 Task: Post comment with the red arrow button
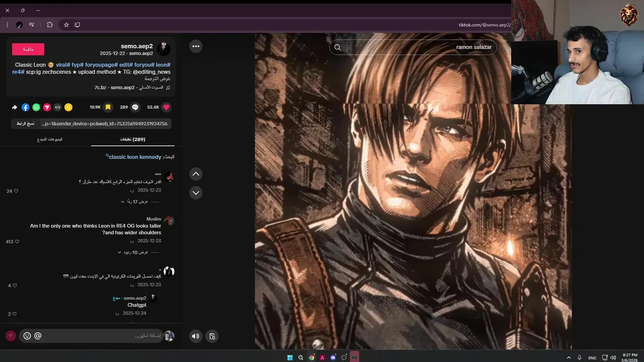[x=11, y=336]
